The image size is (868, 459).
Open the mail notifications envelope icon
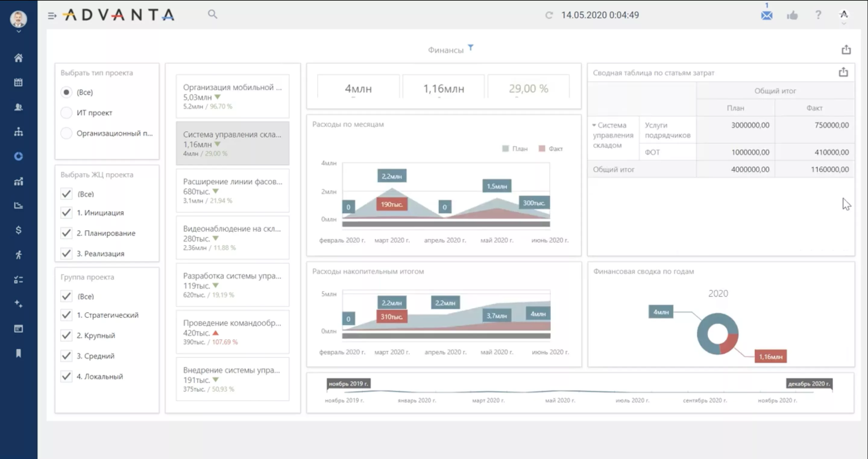(766, 15)
